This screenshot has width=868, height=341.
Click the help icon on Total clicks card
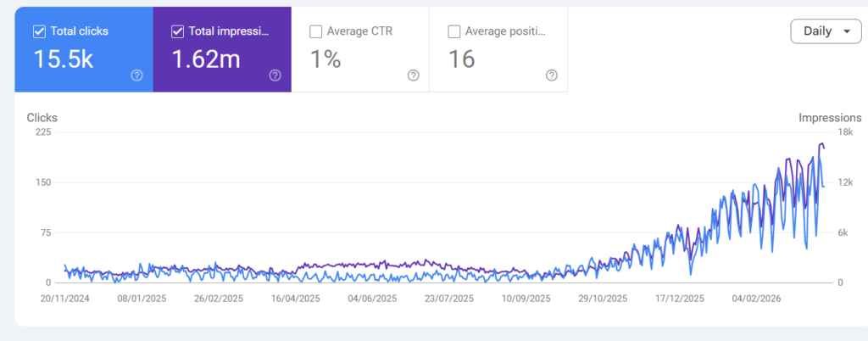[136, 75]
